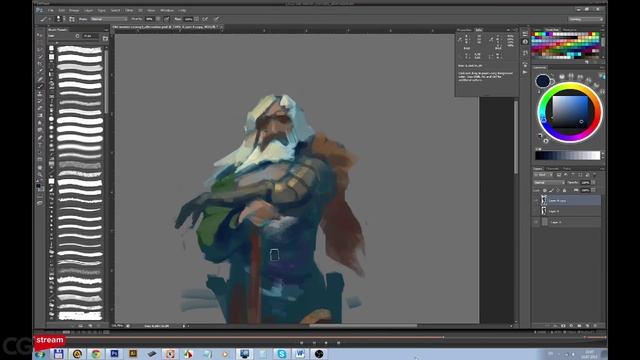Toggle pressure for size button
Screen dimensions: 640x360
tap(216, 19)
